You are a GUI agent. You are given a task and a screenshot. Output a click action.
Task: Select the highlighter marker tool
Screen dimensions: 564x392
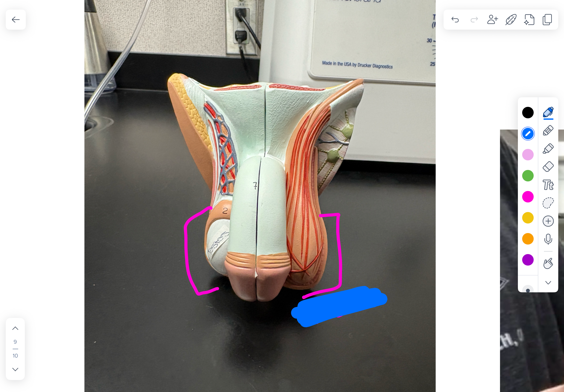pos(548,149)
